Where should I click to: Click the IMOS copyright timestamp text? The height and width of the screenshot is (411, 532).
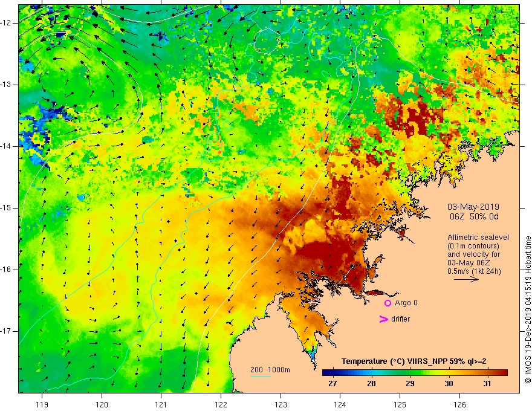pos(528,309)
